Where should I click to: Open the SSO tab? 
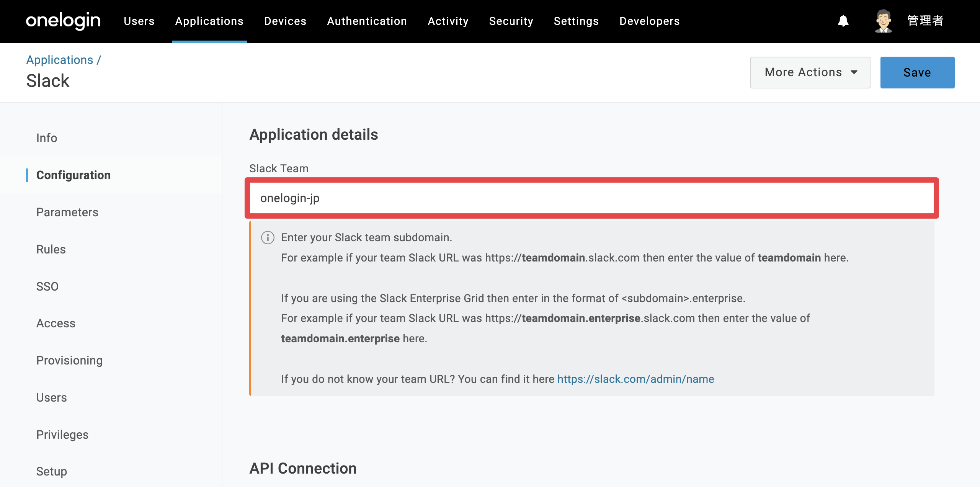click(47, 286)
